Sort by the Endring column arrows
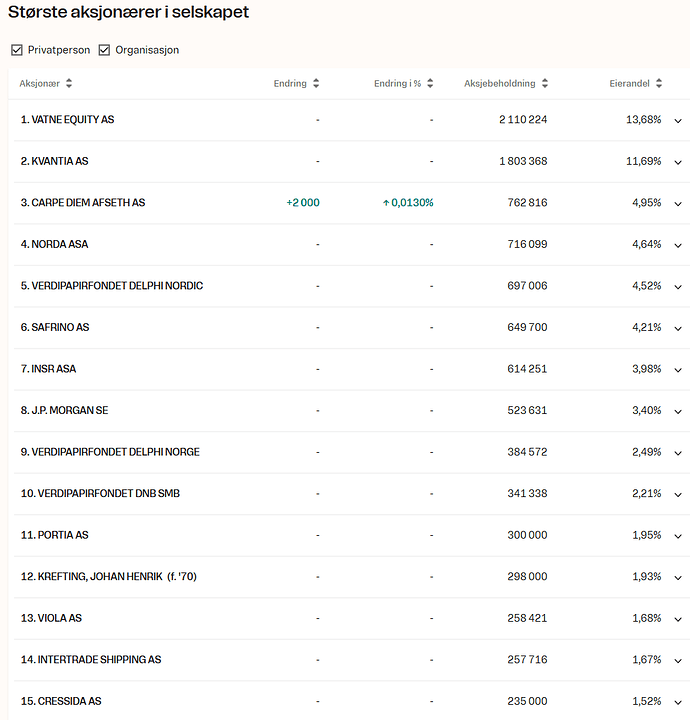The height and width of the screenshot is (720, 690). 316,83
